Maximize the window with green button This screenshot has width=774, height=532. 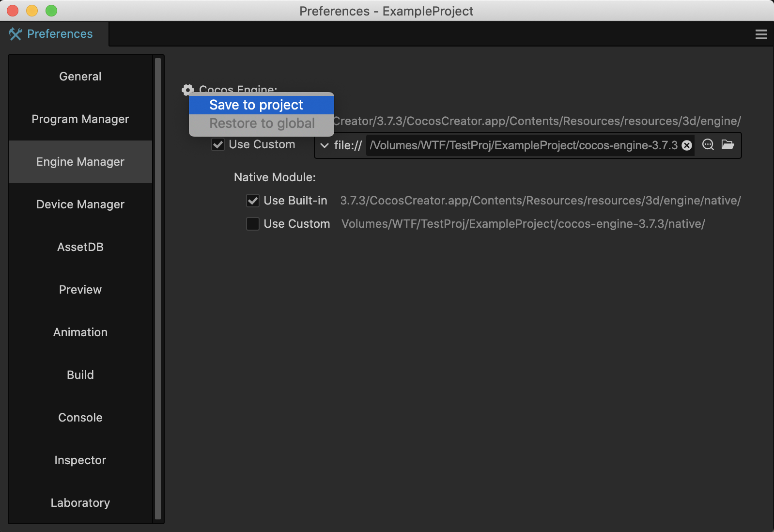pyautogui.click(x=51, y=11)
